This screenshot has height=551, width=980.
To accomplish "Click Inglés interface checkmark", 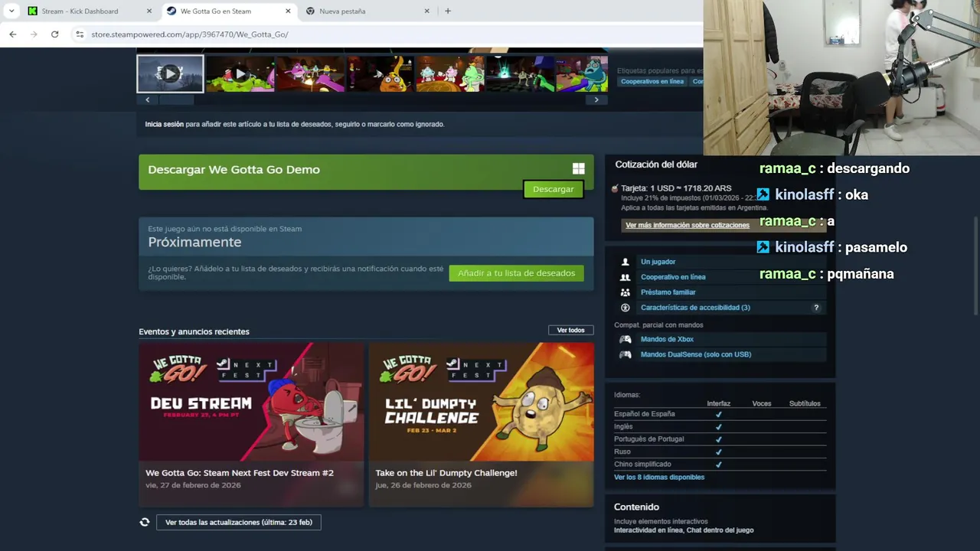I will point(718,426).
